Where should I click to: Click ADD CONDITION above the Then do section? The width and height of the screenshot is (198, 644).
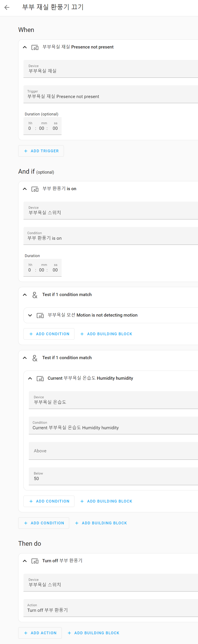44,523
